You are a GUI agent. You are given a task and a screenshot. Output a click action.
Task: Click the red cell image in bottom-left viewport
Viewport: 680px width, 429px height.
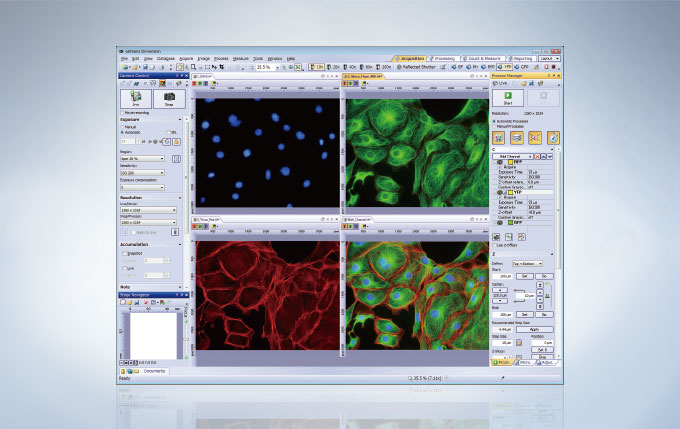(267, 300)
